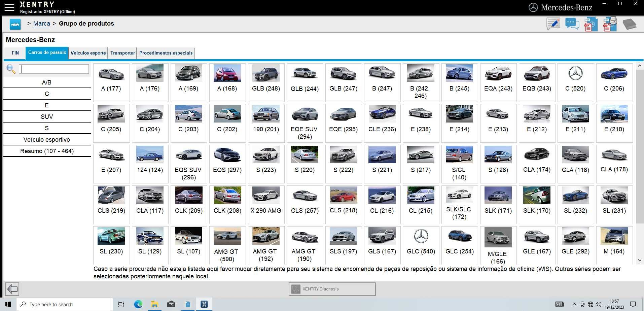The image size is (644, 311).
Task: Select the SL (107) model tile
Action: point(189,245)
